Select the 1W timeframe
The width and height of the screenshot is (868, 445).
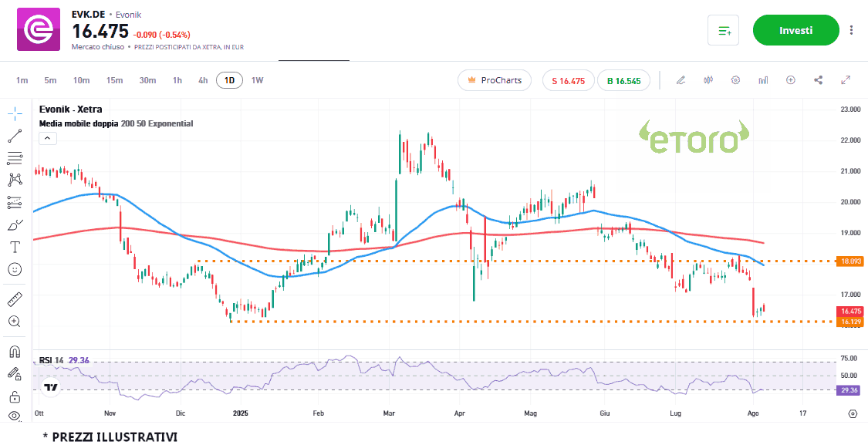point(257,80)
